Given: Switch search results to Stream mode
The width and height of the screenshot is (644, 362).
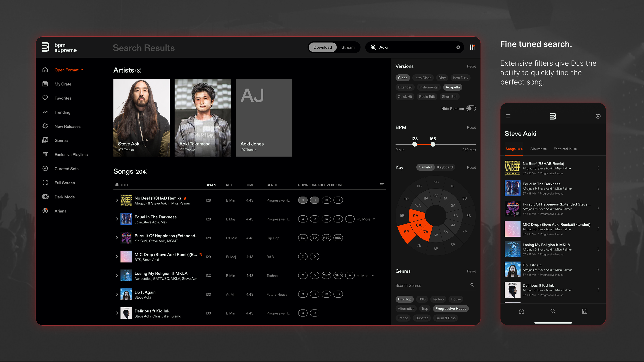Looking at the screenshot, I should tap(348, 47).
